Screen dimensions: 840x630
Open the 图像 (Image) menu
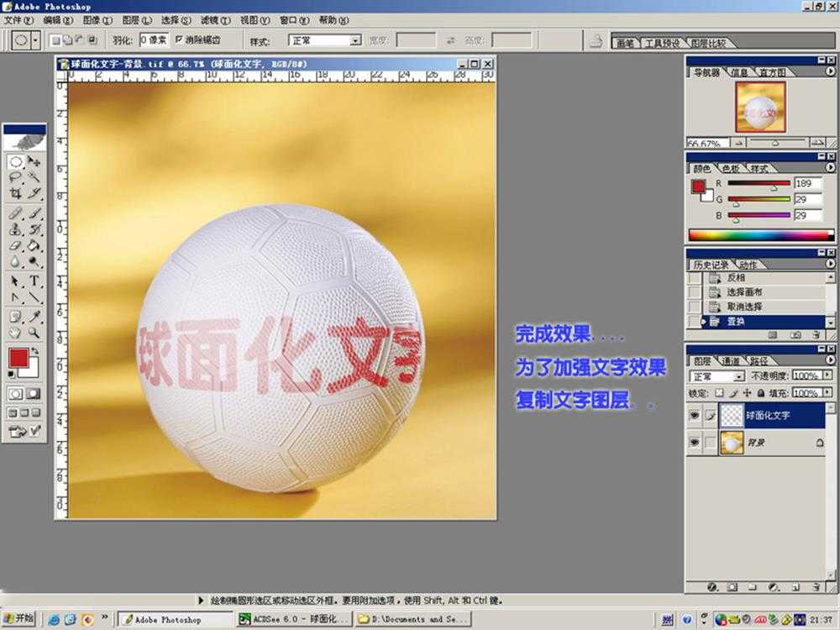pyautogui.click(x=97, y=20)
